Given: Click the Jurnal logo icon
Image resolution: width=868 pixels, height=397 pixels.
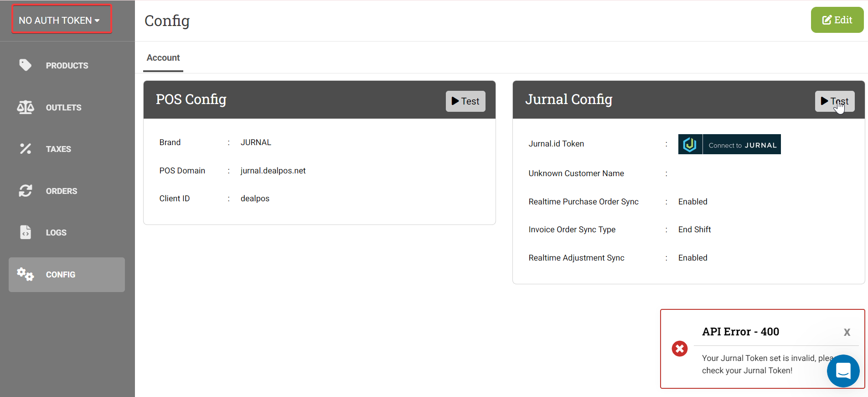Looking at the screenshot, I should [x=690, y=144].
